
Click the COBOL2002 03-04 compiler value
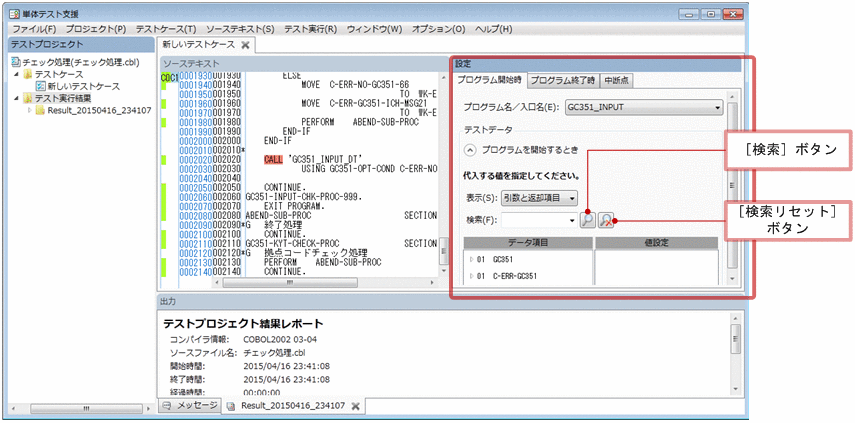click(280, 340)
